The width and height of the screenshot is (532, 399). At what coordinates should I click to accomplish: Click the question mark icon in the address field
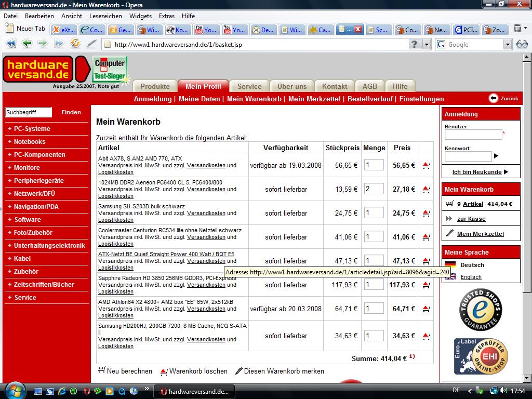tap(414, 45)
